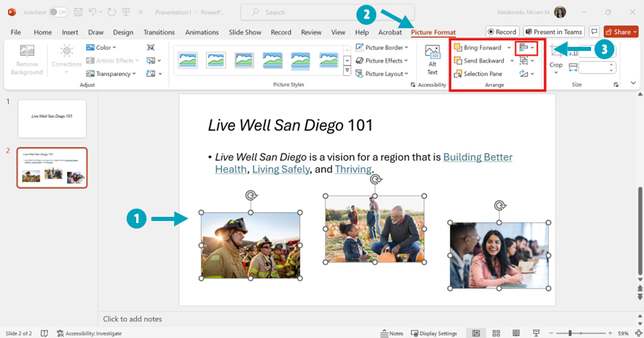Viewport: 644px width, 338px height.
Task: Toggle the AutoSave switch
Action: coord(58,12)
